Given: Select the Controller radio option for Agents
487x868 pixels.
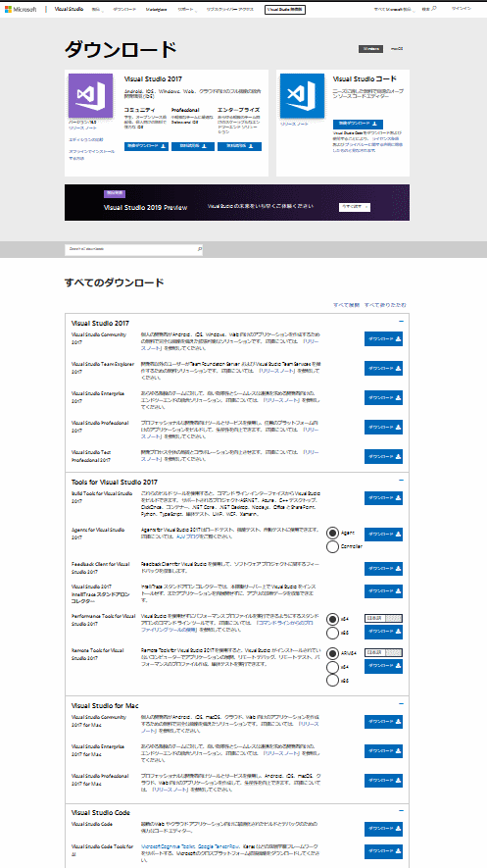Looking at the screenshot, I should click(333, 546).
